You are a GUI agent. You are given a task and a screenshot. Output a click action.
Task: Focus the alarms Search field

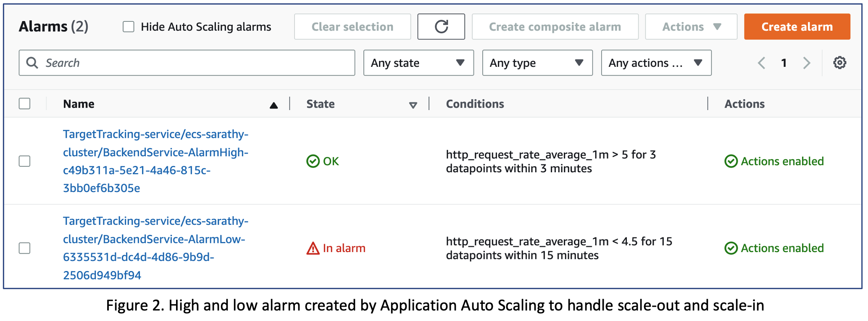(193, 63)
